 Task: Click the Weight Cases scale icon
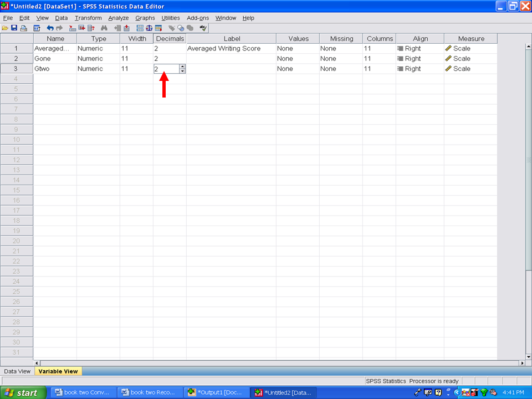149,28
